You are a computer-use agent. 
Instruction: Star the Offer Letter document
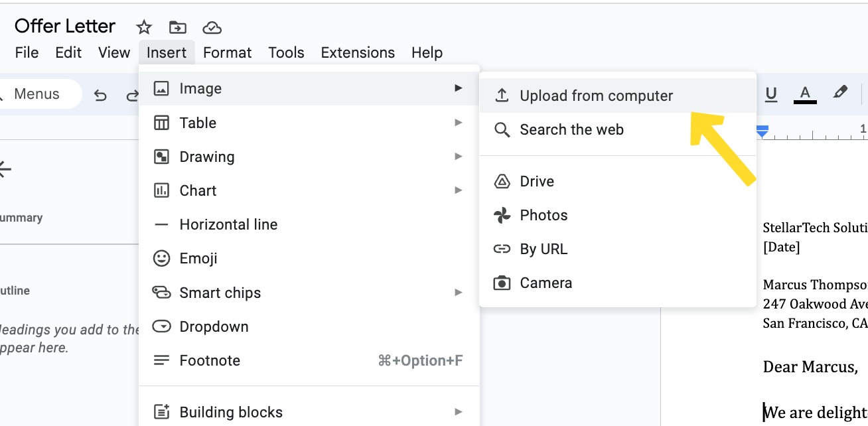pyautogui.click(x=143, y=27)
